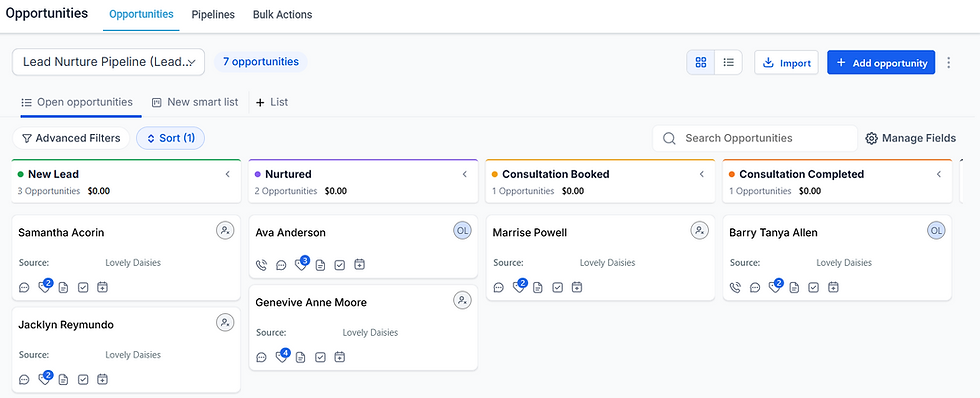Open tasks checkbox icon on Barry Tanya Allen card

pos(814,287)
